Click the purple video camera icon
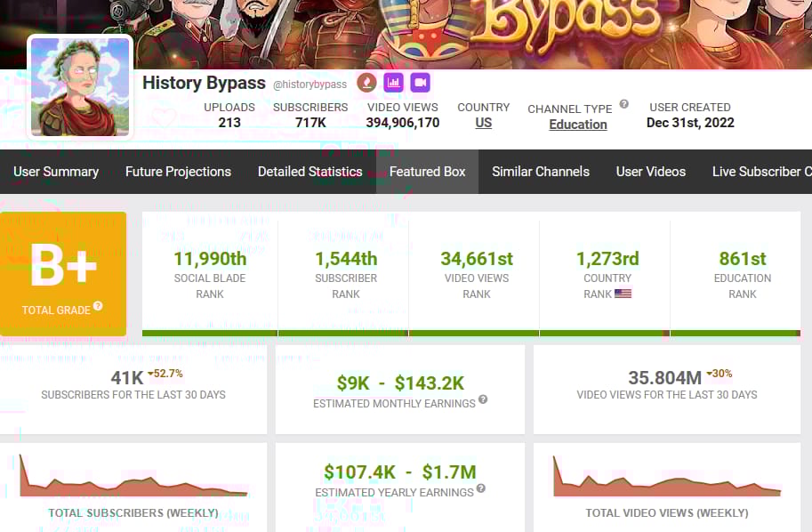 [x=420, y=83]
